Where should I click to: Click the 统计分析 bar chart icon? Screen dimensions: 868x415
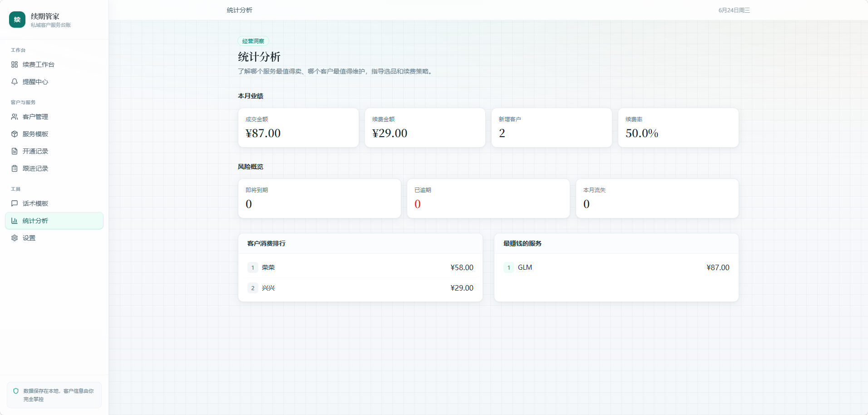pos(15,221)
